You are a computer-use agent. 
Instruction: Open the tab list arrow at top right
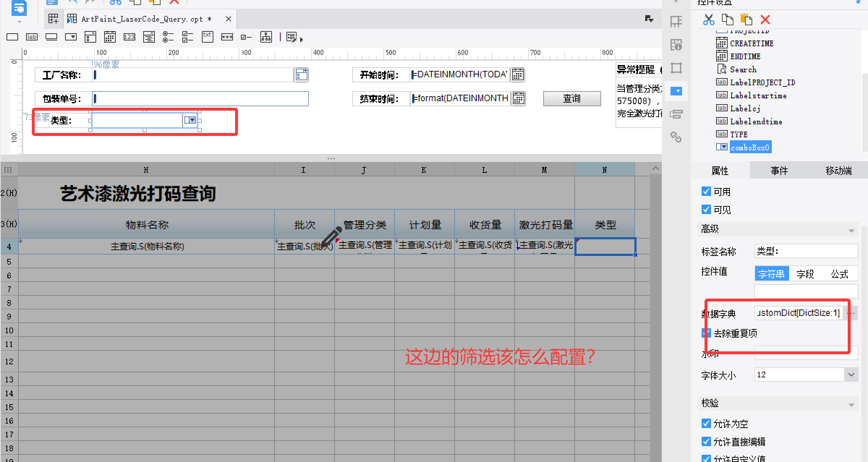649,19
